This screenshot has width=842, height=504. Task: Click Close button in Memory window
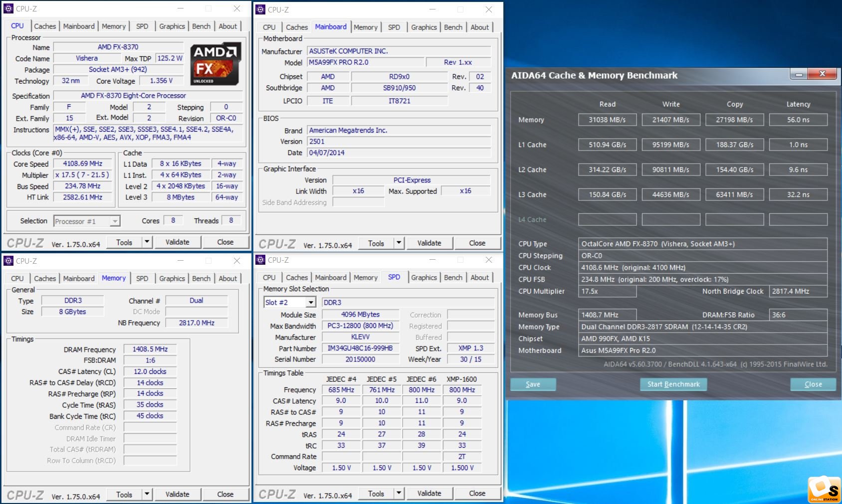point(225,494)
